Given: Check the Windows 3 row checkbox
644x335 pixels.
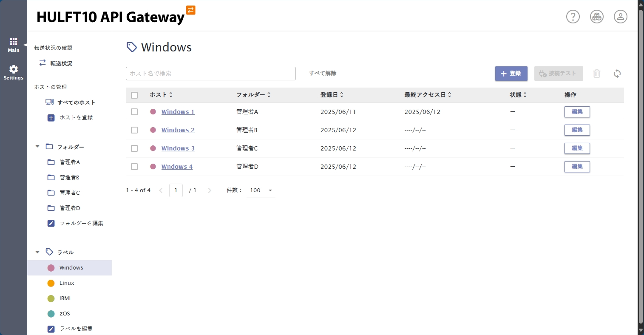Looking at the screenshot, I should pos(134,148).
